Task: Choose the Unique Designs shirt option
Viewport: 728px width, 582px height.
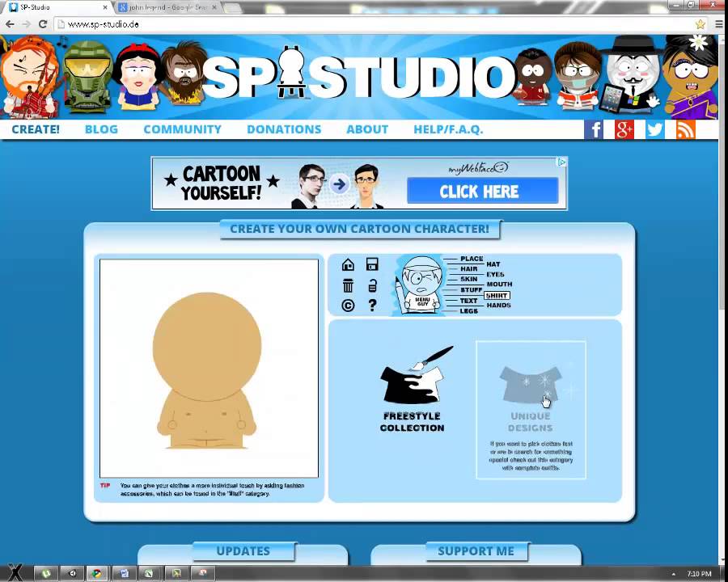Action: 531,409
